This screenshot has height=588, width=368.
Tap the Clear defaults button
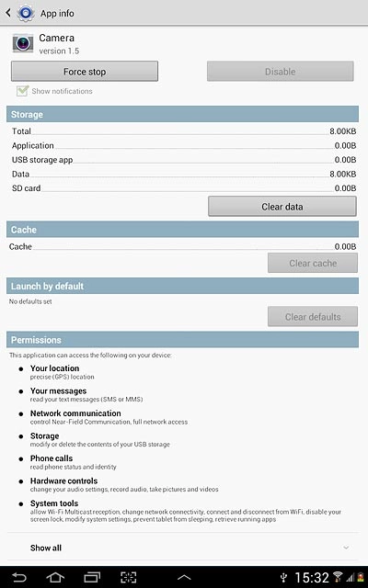[x=313, y=316]
